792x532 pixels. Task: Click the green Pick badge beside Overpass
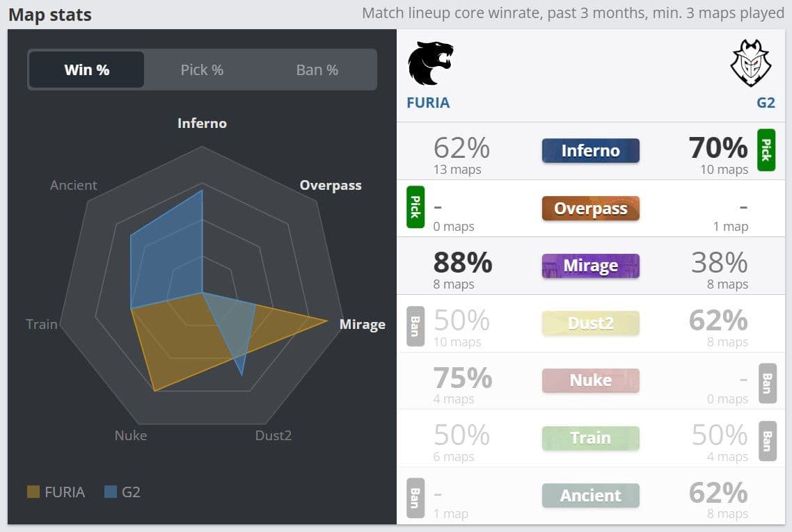pos(415,207)
